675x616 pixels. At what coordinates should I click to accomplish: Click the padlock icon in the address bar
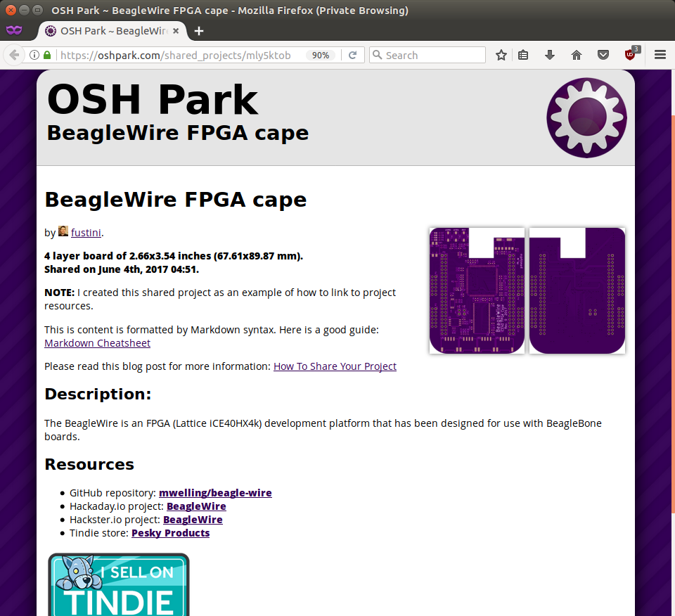(x=46, y=54)
